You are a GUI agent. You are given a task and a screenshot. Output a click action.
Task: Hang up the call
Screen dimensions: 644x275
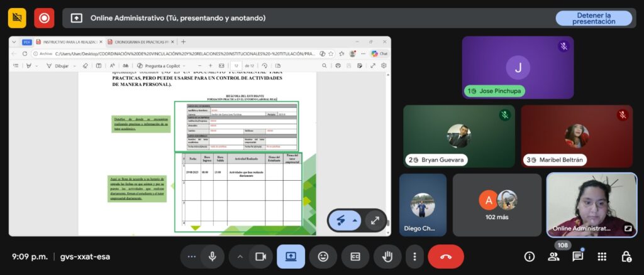445,256
